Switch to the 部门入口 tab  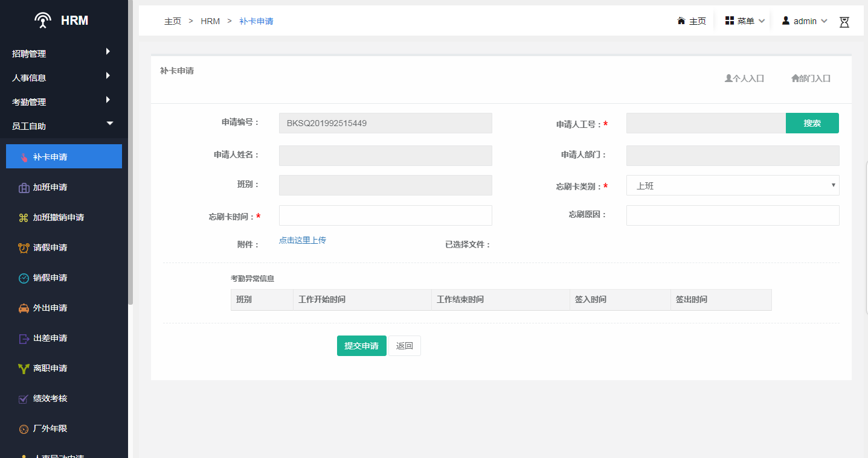coord(811,78)
